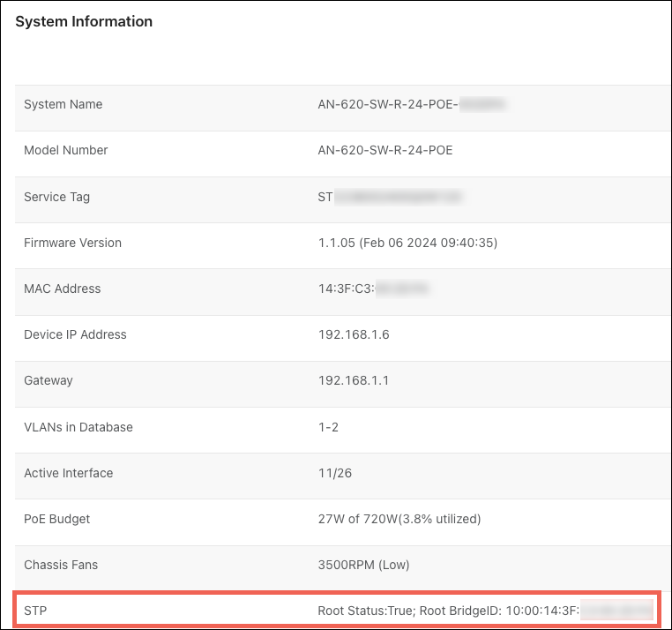Viewport: 672px width, 630px height.
Task: Click the Device IP Address label
Action: 75,334
